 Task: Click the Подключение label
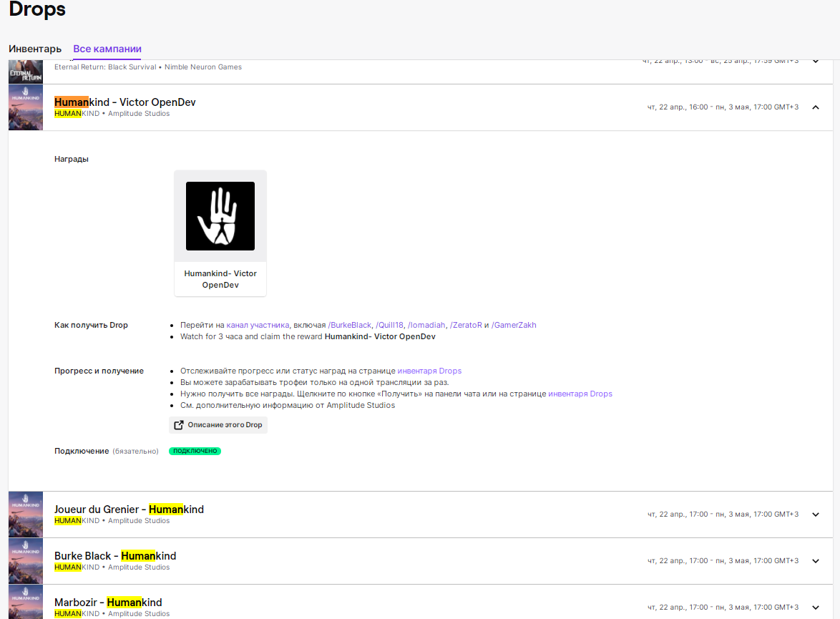pos(82,452)
